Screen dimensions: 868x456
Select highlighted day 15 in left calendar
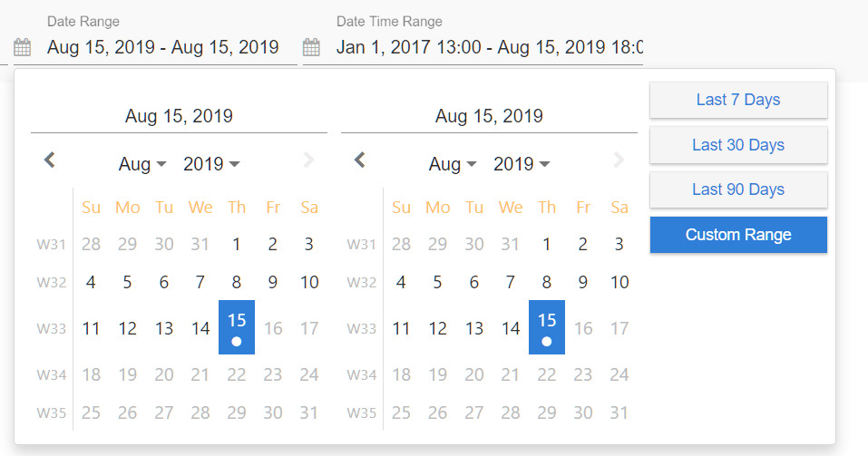click(x=237, y=327)
